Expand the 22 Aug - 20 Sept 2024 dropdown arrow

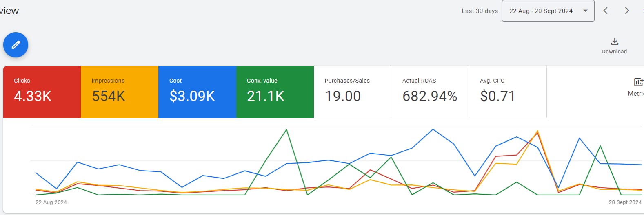585,11
